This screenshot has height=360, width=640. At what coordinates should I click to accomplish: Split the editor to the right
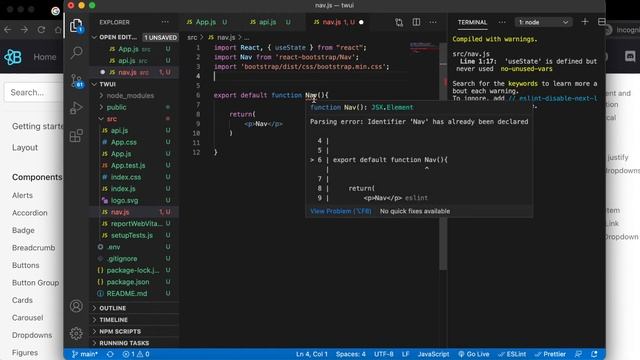pos(416,22)
